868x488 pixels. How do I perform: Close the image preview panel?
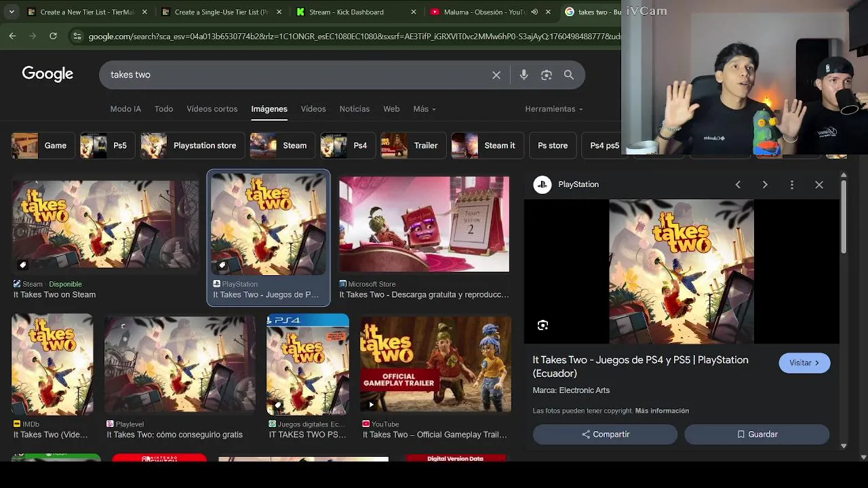pyautogui.click(x=819, y=184)
